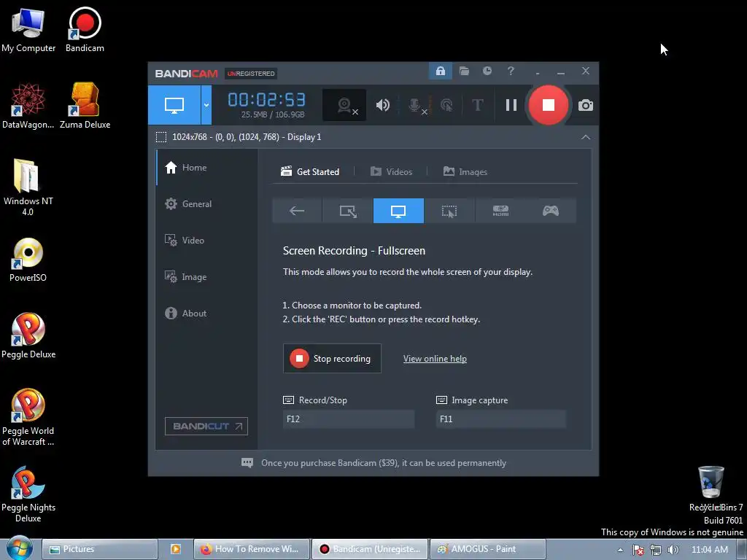Open the output folder icon
Screen dimensions: 747x560
coord(464,71)
